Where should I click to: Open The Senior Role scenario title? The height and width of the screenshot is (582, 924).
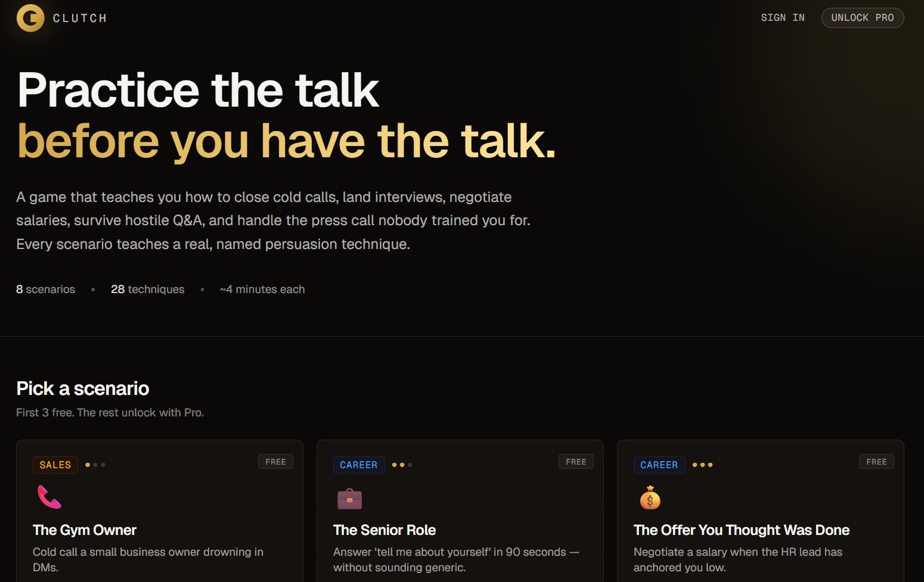pyautogui.click(x=385, y=530)
